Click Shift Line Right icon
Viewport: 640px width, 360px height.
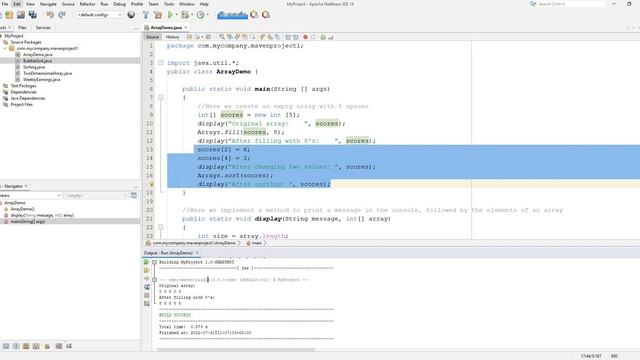click(x=296, y=37)
